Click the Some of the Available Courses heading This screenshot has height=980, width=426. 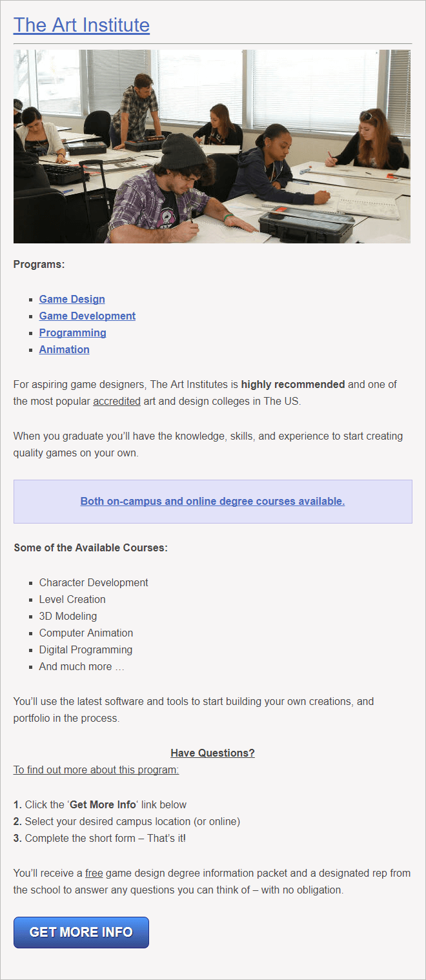click(90, 547)
